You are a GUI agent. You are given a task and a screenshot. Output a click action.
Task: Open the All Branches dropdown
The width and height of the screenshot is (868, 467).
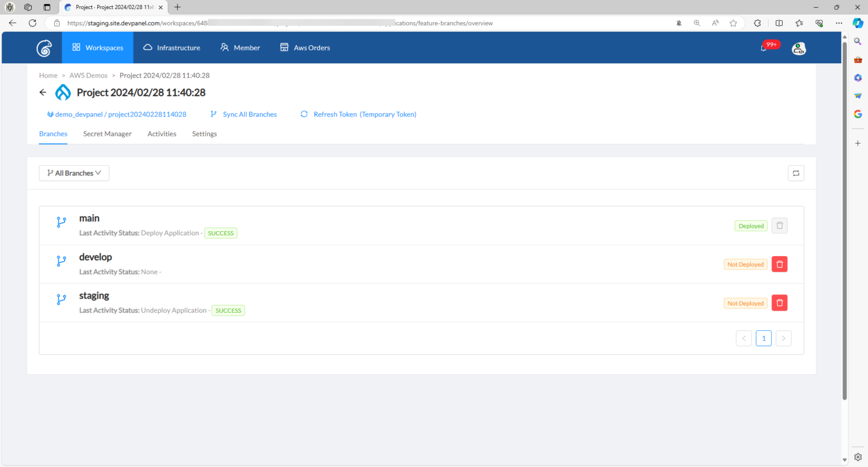73,173
